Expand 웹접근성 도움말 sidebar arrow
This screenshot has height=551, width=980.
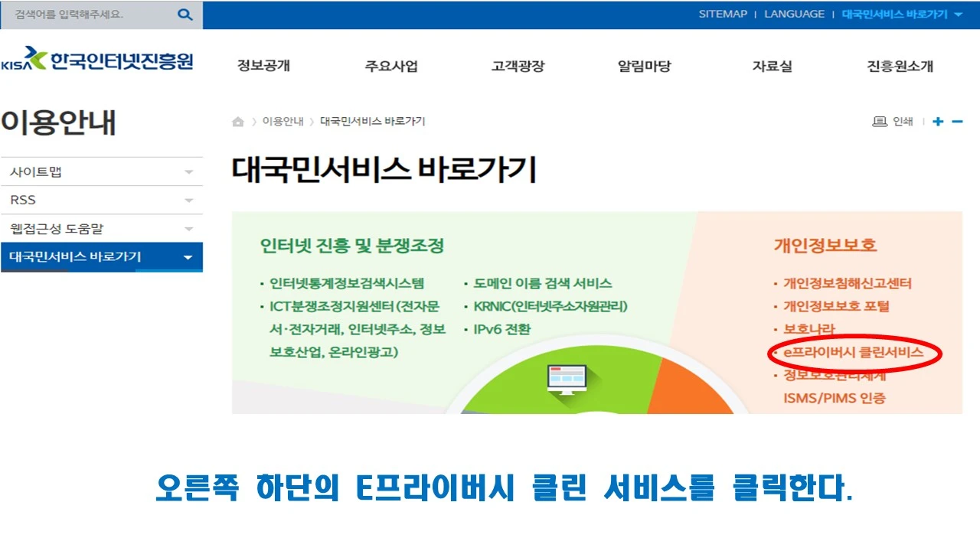pos(189,229)
